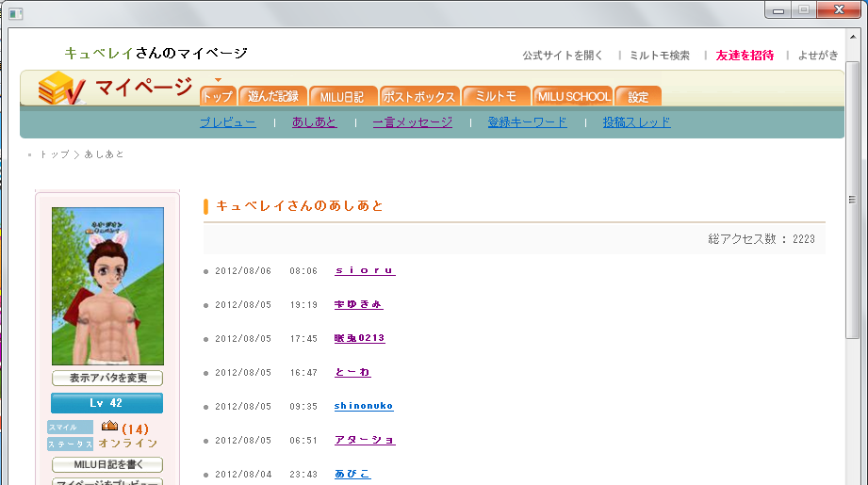Go to 登録キーワード link
This screenshot has height=485, width=868.
527,122
